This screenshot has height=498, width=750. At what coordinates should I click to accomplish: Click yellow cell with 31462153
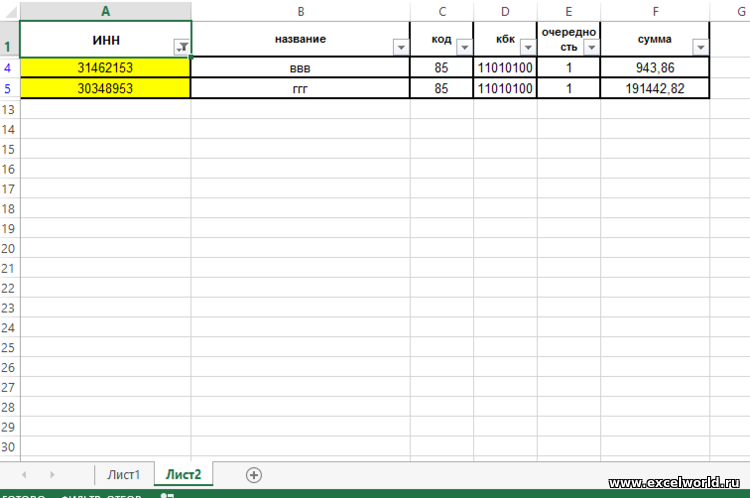coord(105,68)
